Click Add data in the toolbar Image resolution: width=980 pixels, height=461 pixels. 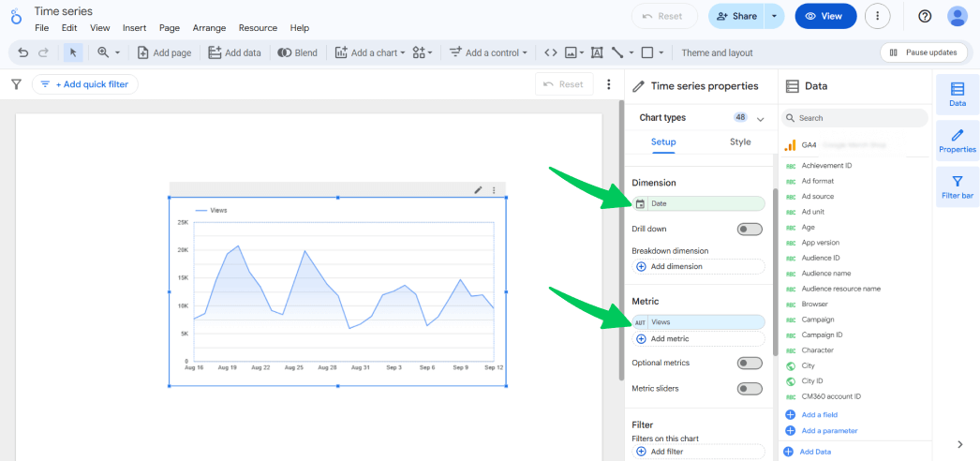coord(234,53)
